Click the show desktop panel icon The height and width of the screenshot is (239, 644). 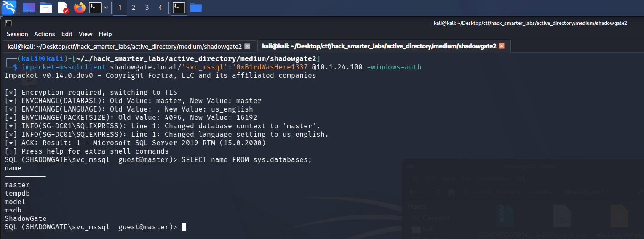coord(29,7)
